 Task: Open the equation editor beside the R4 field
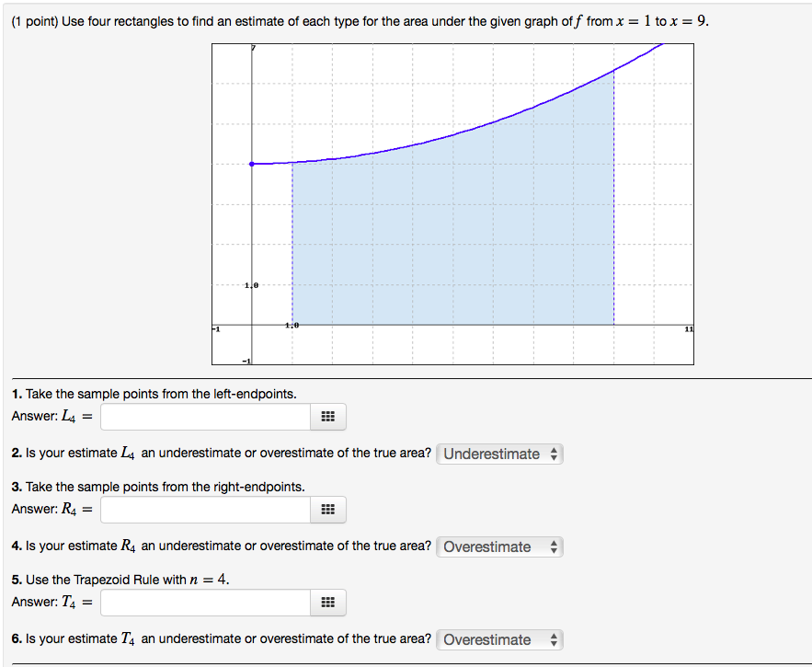coord(327,510)
